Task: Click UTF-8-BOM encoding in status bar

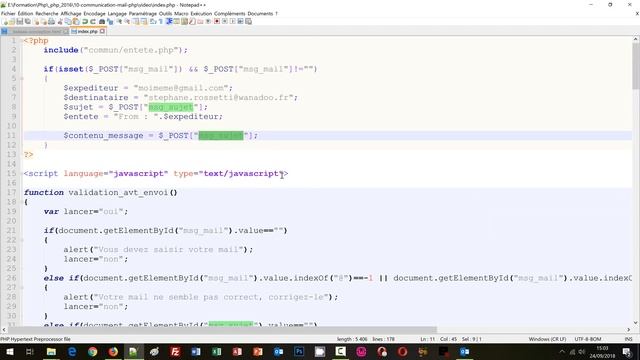Action: pos(588,339)
